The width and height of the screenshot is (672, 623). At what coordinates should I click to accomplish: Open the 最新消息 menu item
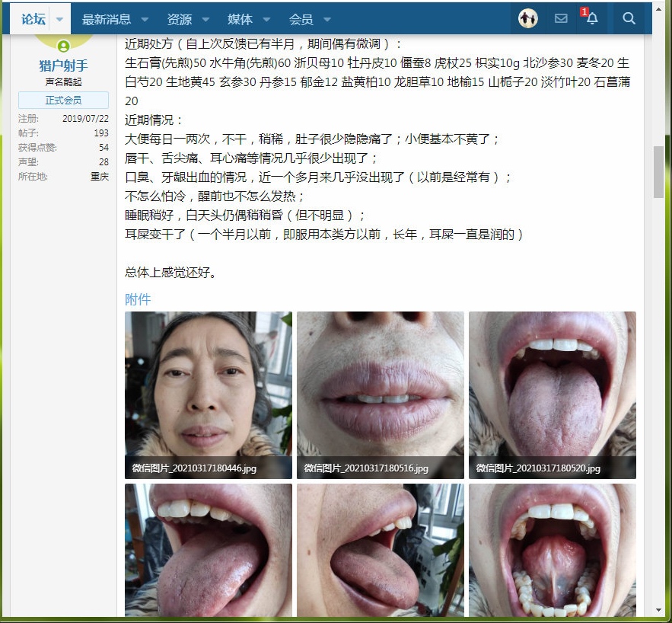(x=106, y=19)
